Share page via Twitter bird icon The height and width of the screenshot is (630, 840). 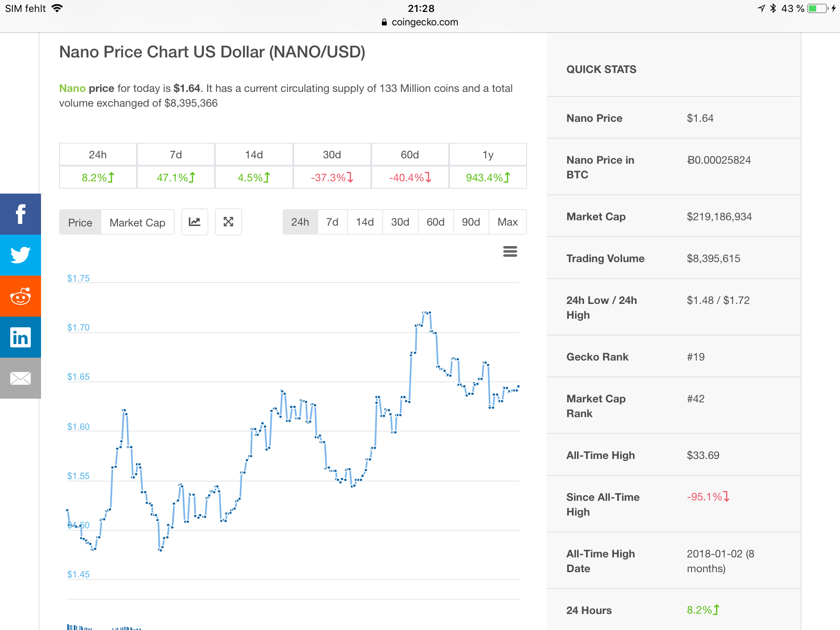click(20, 255)
